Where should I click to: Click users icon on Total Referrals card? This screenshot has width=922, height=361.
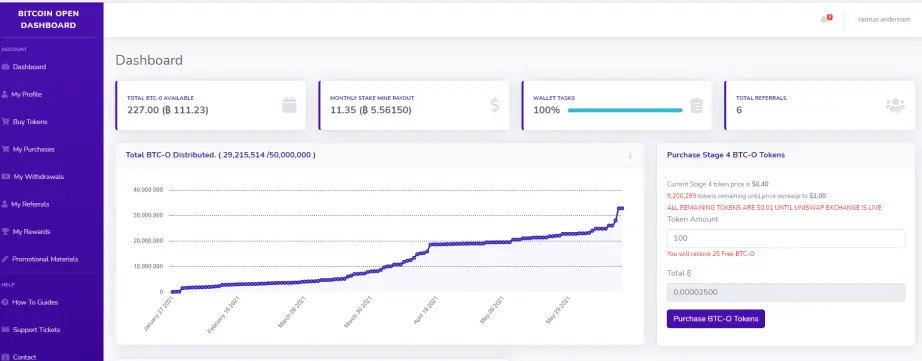[x=895, y=105]
